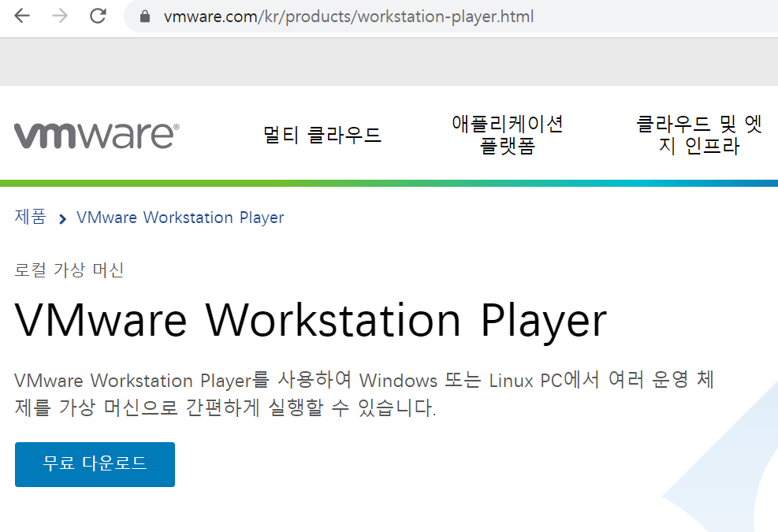Open the 멀티 클라우드 menu
Viewport: 778px width, 532px height.
click(322, 135)
